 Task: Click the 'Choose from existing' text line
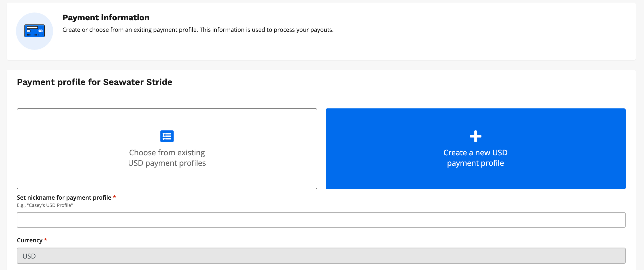click(167, 152)
